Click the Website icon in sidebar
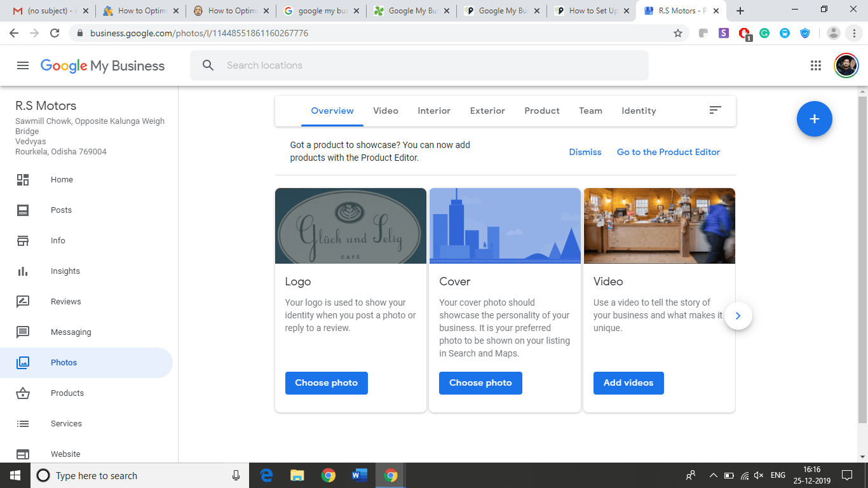The width and height of the screenshot is (868, 488). tap(23, 454)
